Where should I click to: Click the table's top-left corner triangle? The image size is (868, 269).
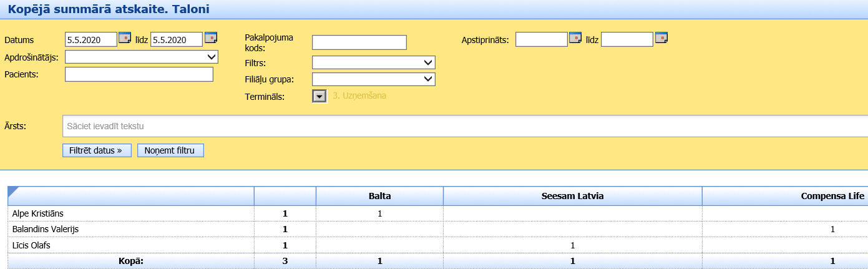[x=14, y=191]
